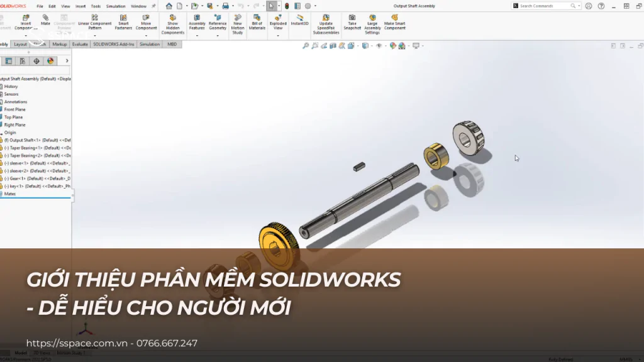
Task: Open Linear Component Pattern dropdown arrow
Action: click(x=95, y=36)
